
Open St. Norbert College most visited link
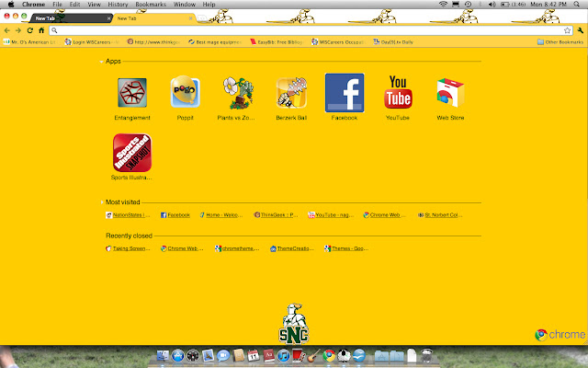(x=440, y=215)
